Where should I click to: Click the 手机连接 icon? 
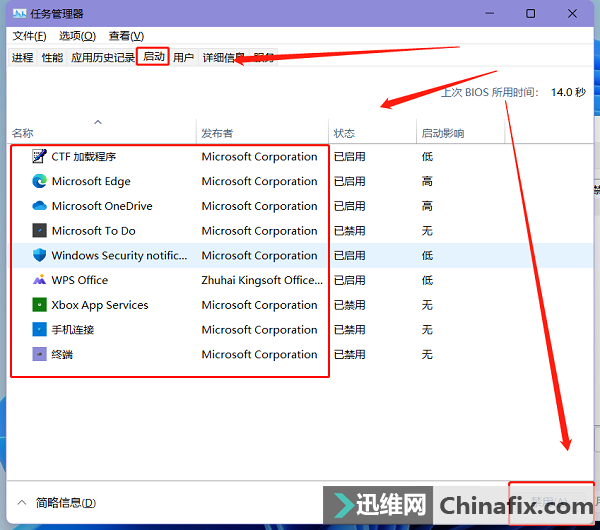pyautogui.click(x=39, y=329)
